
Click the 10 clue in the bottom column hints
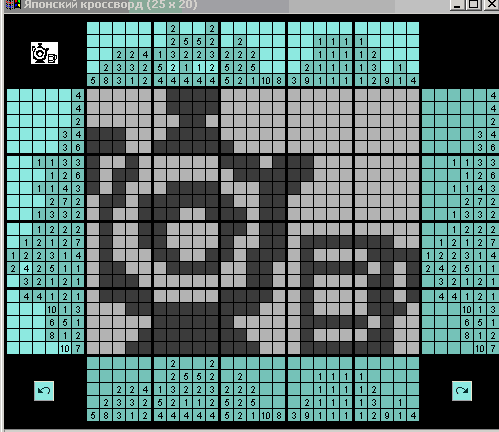(266, 416)
